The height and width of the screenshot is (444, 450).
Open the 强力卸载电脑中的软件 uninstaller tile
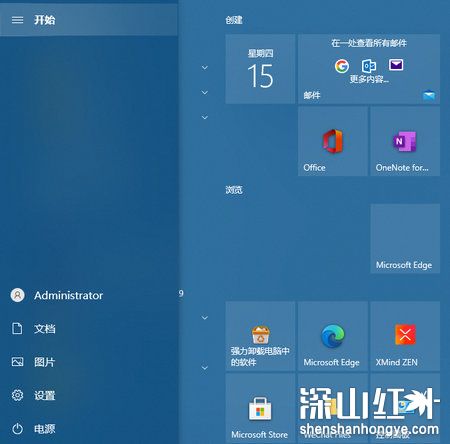[x=260, y=336]
